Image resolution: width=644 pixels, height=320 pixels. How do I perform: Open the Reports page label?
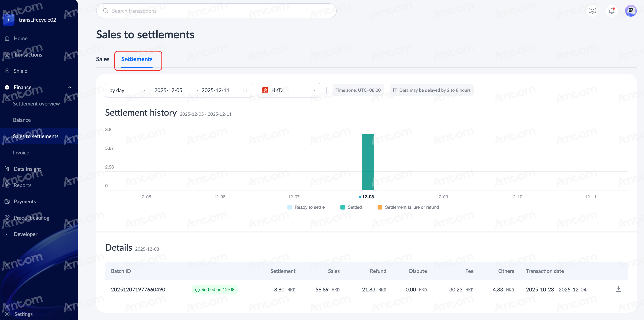[x=22, y=185]
